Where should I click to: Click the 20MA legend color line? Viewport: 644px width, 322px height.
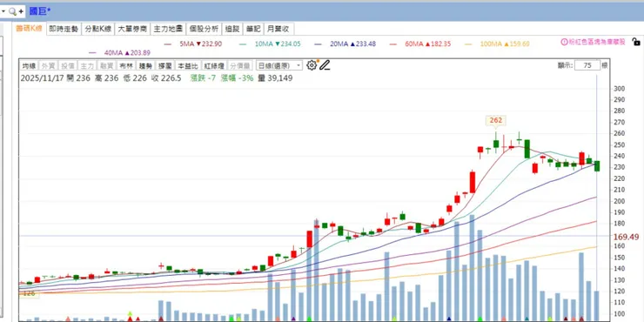pos(319,44)
